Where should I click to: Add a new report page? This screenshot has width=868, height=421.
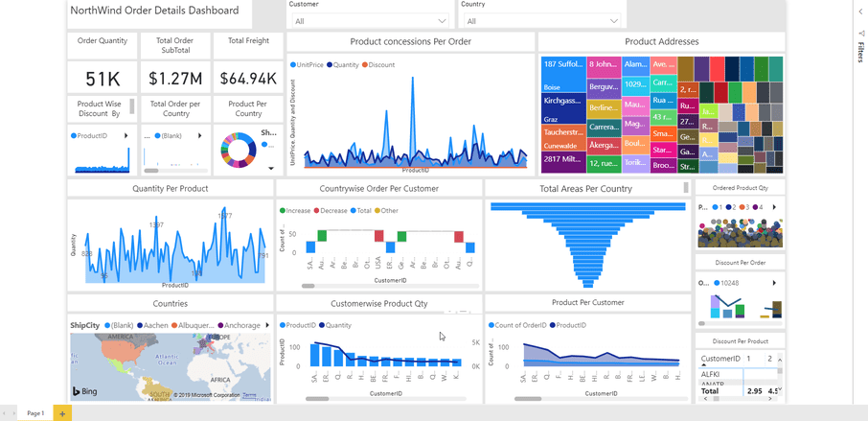[62, 413]
